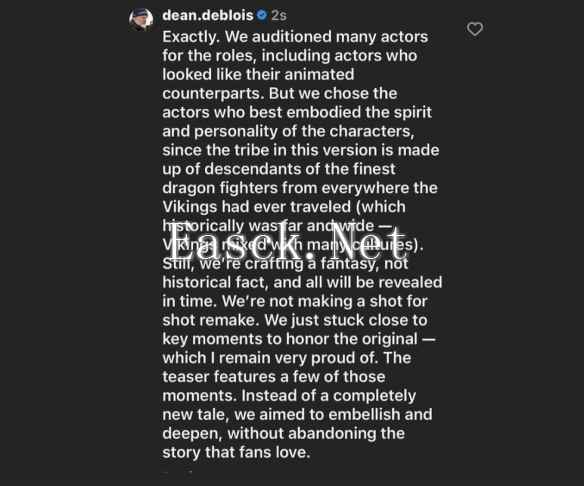Click the line "shot remake. We just stuck close to"
The width and height of the screenshot is (584, 486).
(x=295, y=320)
